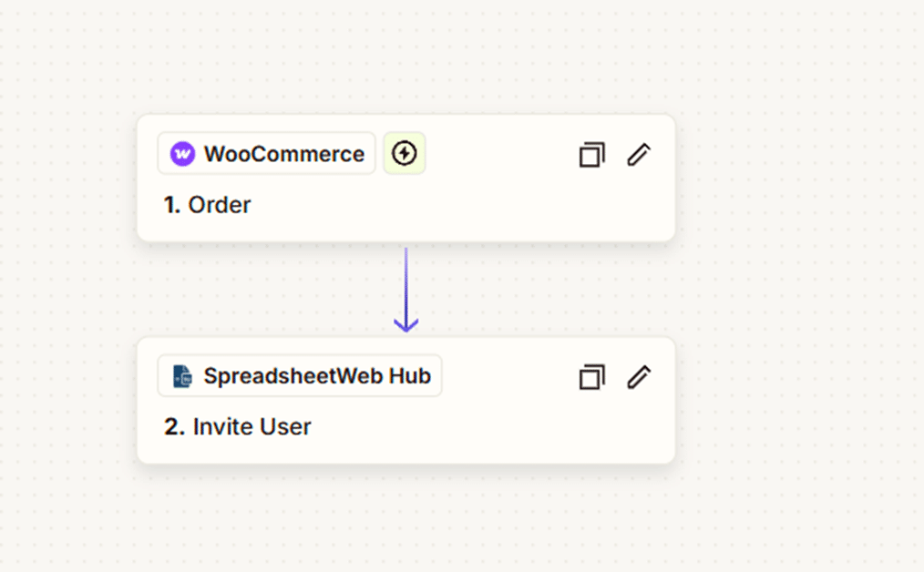
Task: Click step number "2." label
Action: (x=174, y=426)
